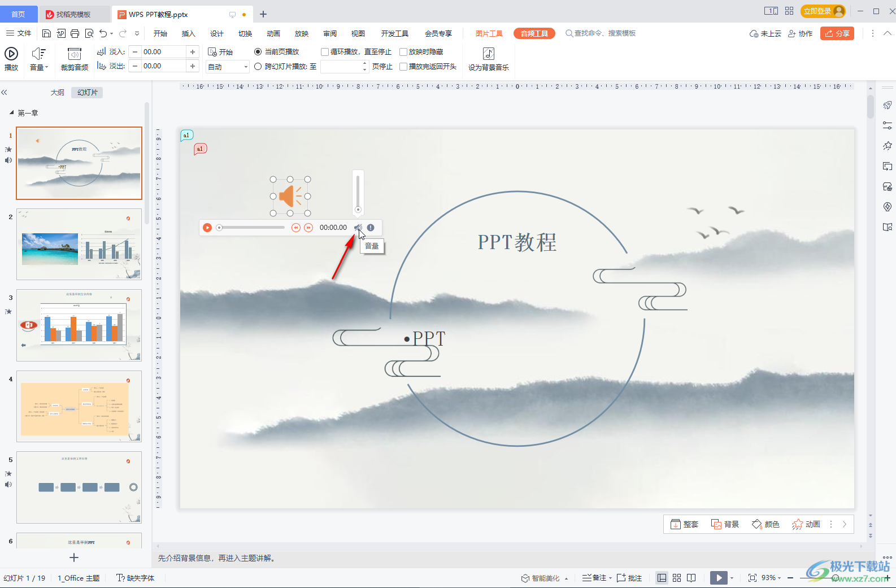The image size is (896, 588).
Task: Decrease fade out value with minus
Action: coord(135,66)
